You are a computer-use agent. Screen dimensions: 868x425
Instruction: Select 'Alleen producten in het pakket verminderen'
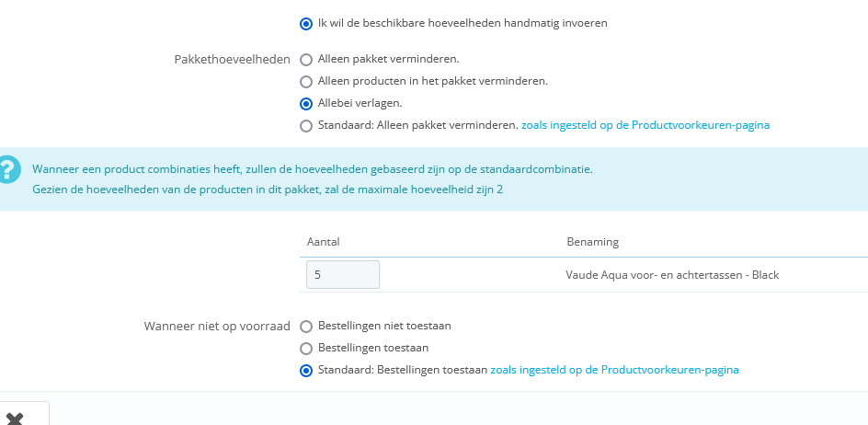(x=306, y=81)
